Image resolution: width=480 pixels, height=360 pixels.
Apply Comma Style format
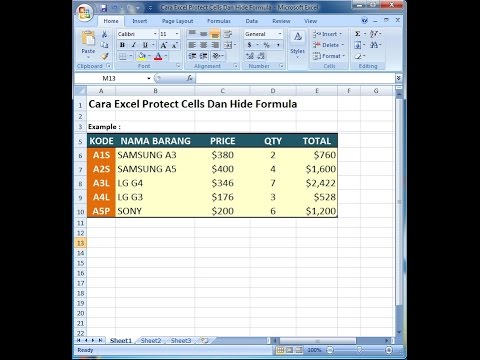click(x=278, y=45)
